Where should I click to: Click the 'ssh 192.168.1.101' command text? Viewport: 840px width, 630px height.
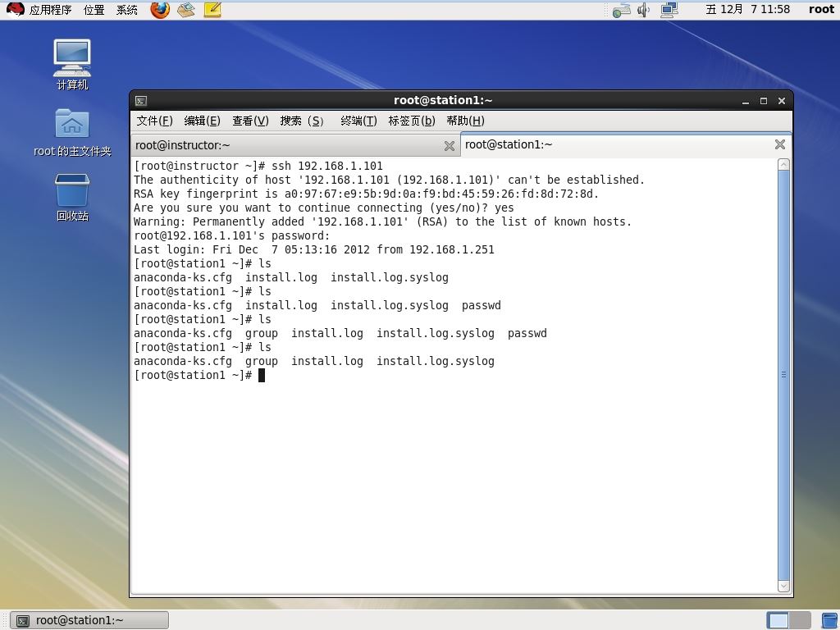[x=326, y=166]
